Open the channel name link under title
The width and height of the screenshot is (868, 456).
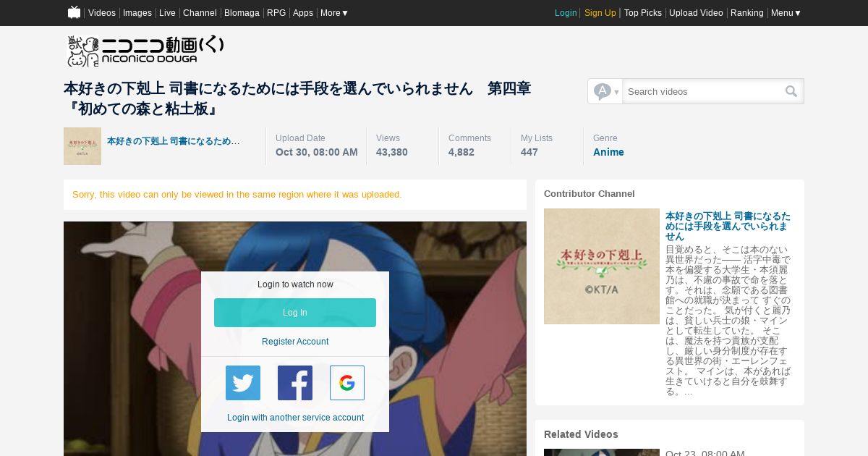pos(174,141)
